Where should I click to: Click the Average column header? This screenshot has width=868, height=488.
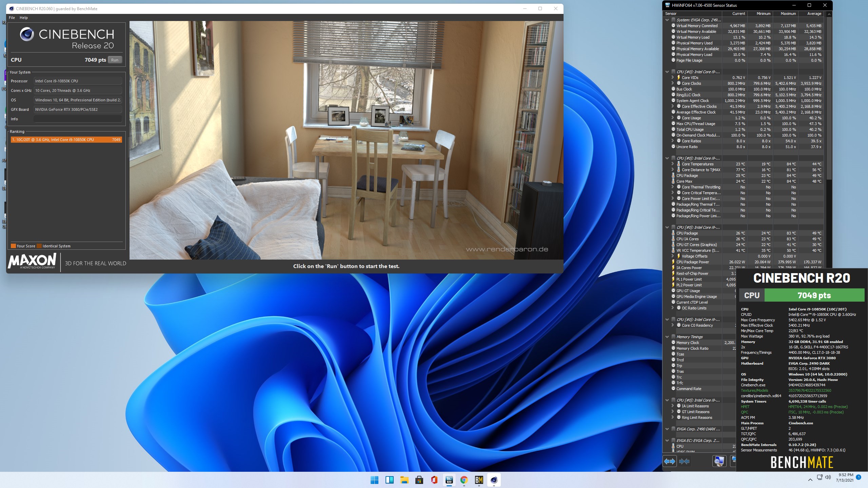811,14
